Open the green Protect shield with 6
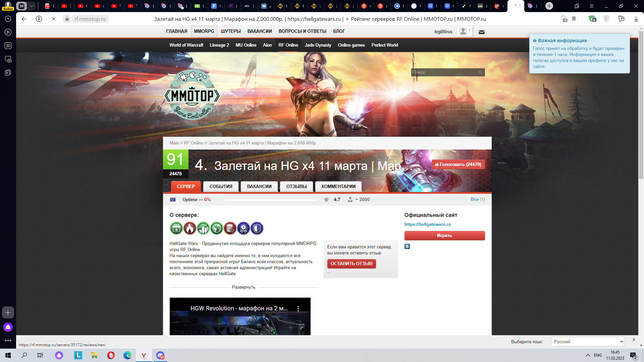This screenshot has width=644, height=362. tap(592, 19)
